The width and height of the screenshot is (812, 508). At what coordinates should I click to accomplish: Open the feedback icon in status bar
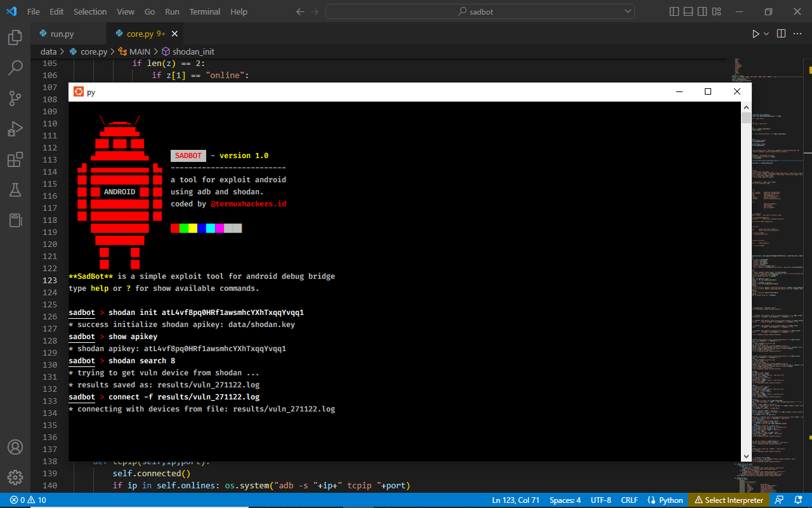click(779, 500)
